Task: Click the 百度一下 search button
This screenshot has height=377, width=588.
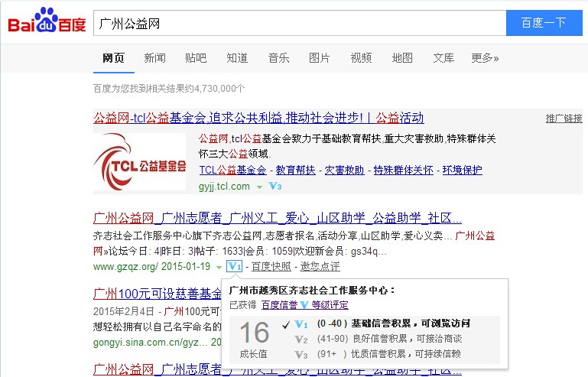Action: (x=544, y=23)
